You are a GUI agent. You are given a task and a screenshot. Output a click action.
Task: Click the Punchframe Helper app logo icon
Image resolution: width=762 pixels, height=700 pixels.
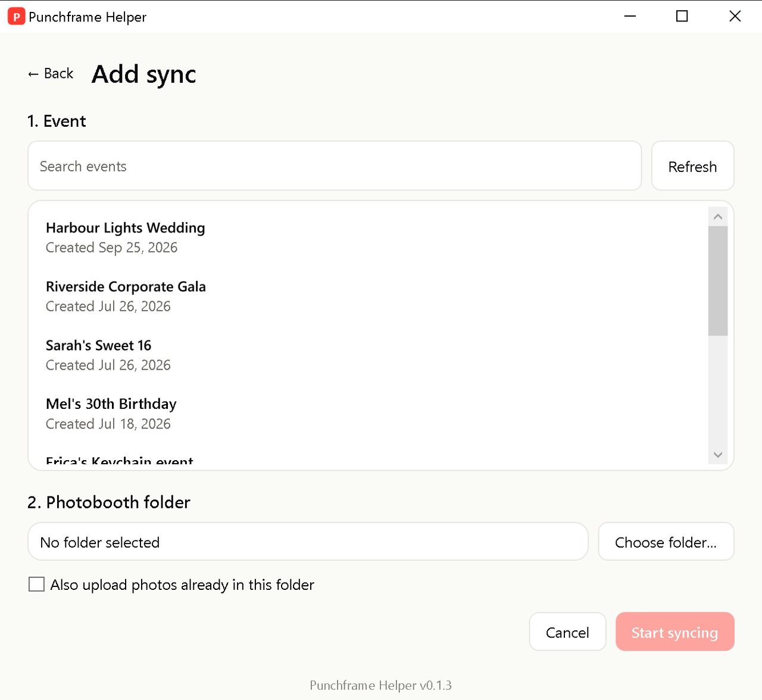pos(16,17)
